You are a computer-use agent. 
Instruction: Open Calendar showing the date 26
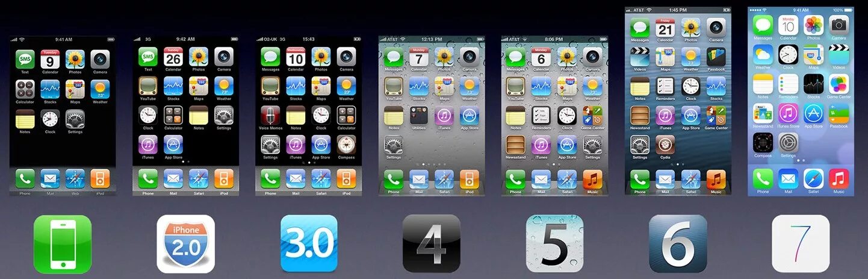click(173, 57)
